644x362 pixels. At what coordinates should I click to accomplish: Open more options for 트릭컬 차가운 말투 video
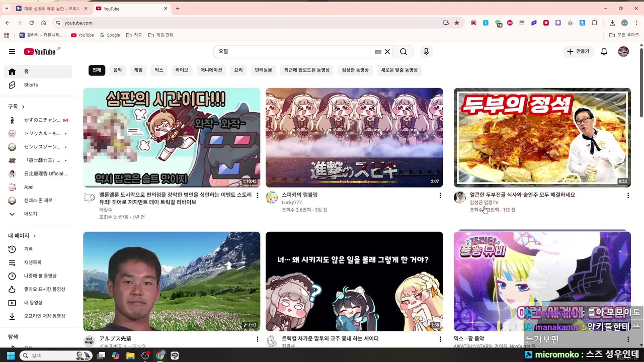(x=440, y=339)
